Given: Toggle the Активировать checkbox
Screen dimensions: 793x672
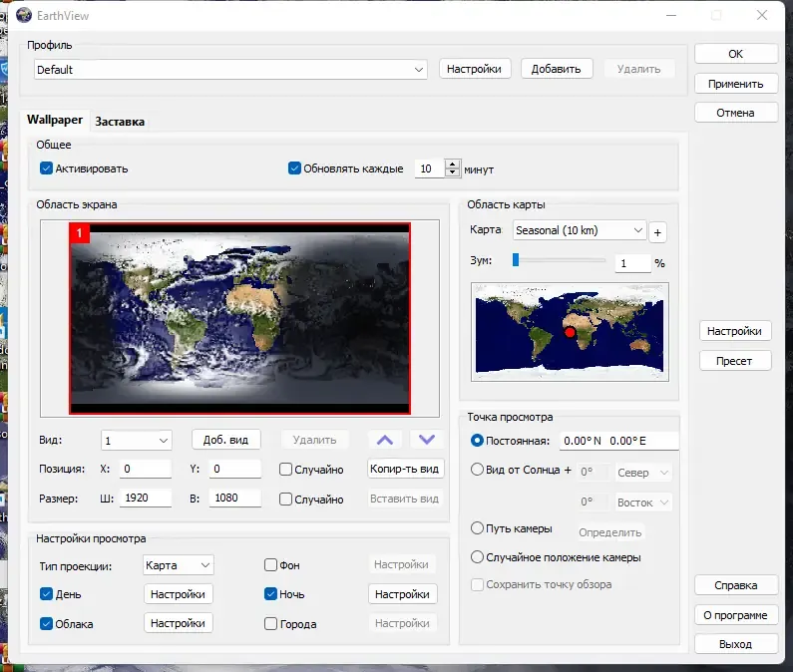Looking at the screenshot, I should point(46,168).
